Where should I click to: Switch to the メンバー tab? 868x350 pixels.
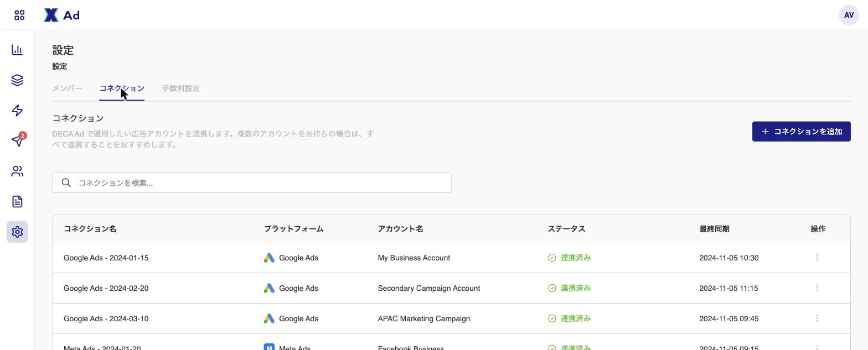tap(67, 88)
